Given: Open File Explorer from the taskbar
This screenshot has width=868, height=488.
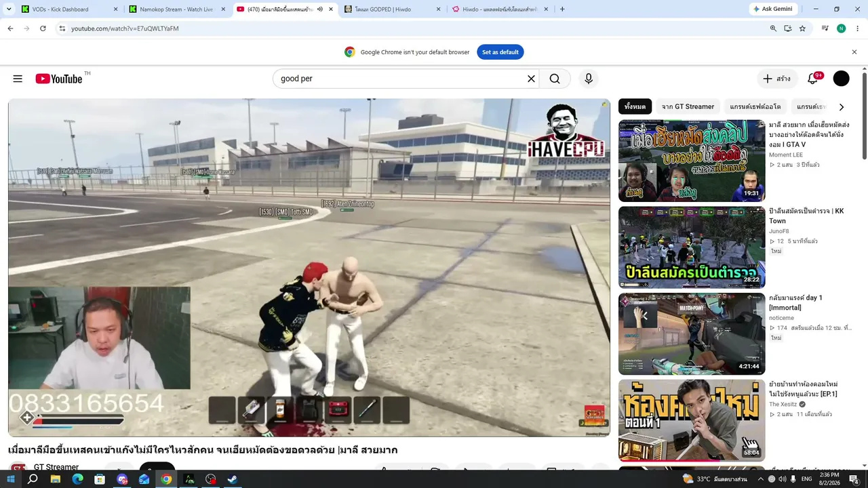Looking at the screenshot, I should [x=56, y=479].
